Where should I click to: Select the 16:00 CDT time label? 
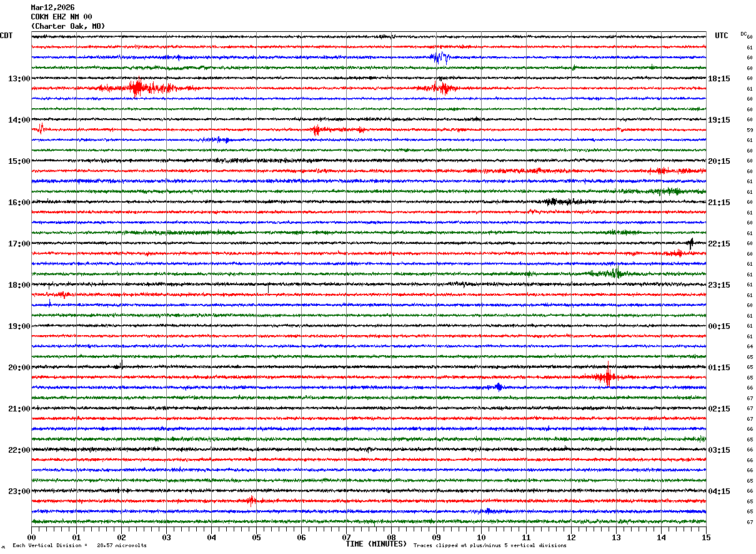[x=19, y=202]
